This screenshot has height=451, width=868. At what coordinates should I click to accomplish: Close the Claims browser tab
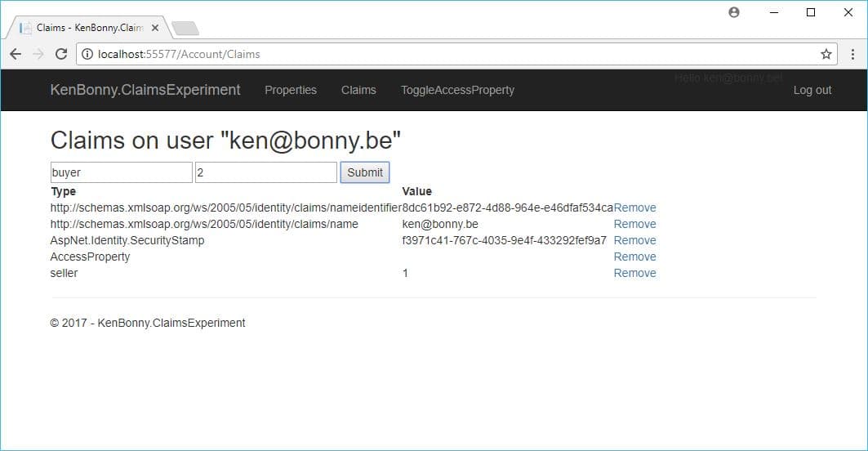(155, 28)
